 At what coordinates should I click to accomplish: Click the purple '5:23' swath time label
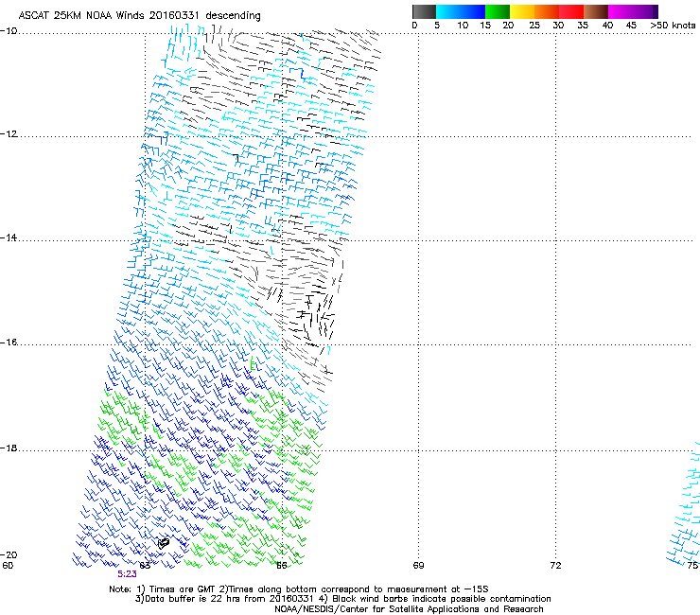point(128,574)
